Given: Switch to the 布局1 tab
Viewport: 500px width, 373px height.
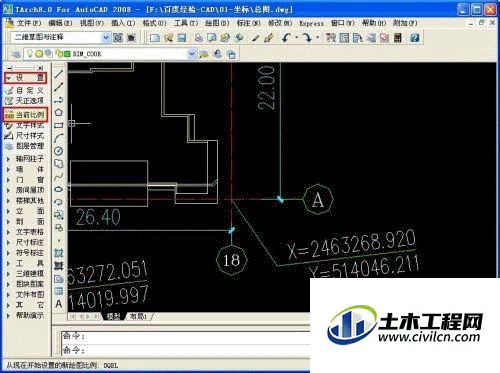Looking at the screenshot, I should tap(138, 316).
